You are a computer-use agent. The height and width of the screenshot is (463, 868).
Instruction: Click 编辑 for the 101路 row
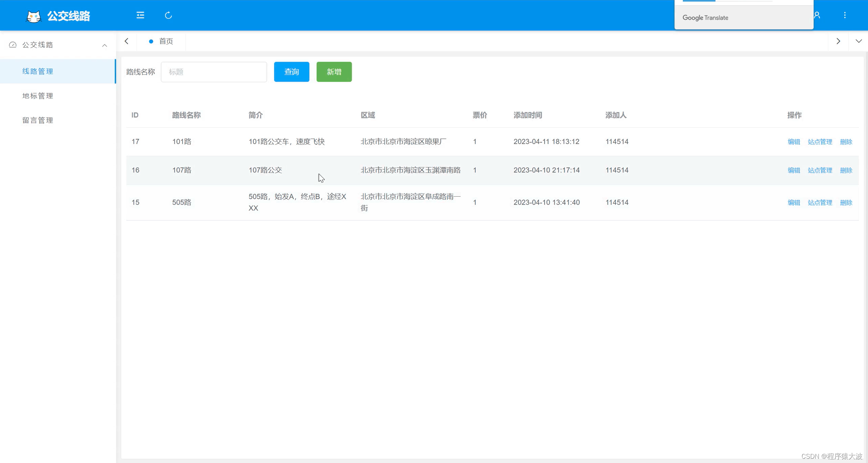(x=793, y=142)
